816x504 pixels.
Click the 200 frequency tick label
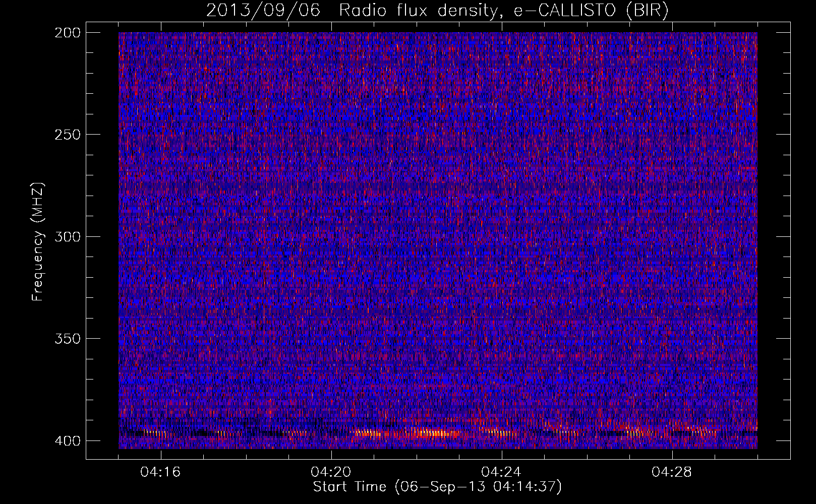coord(67,33)
